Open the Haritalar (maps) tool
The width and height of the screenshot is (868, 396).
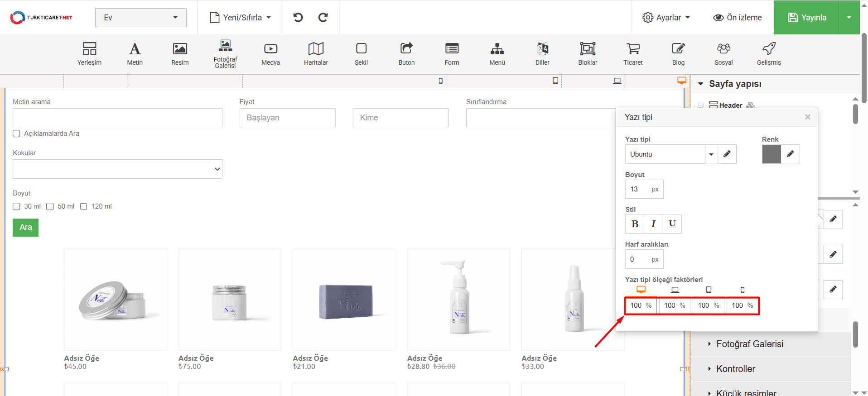pos(316,53)
